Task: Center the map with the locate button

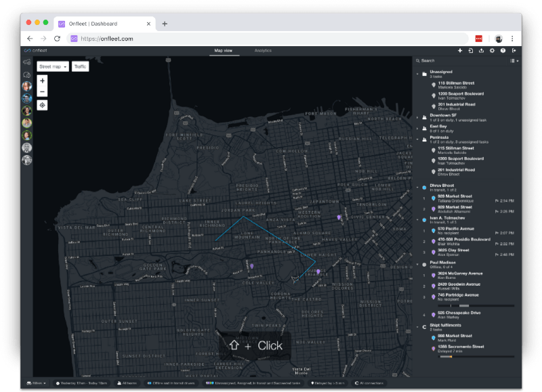Action: 43,105
